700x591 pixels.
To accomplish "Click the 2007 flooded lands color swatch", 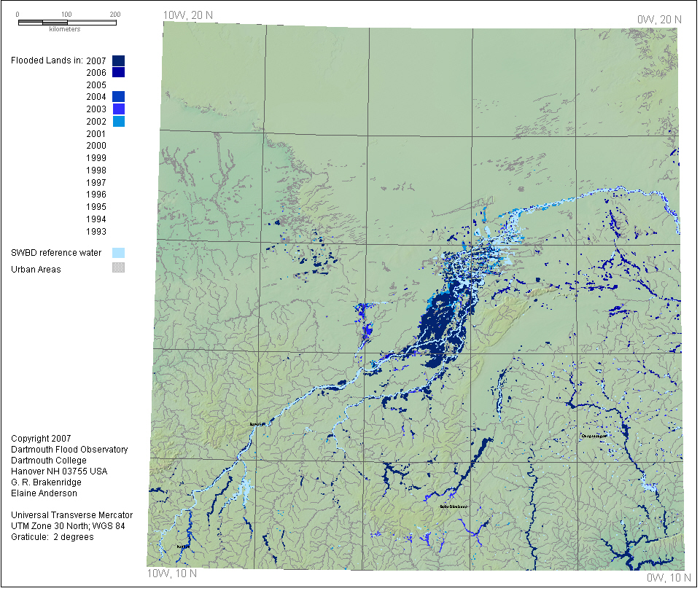I will click(119, 60).
